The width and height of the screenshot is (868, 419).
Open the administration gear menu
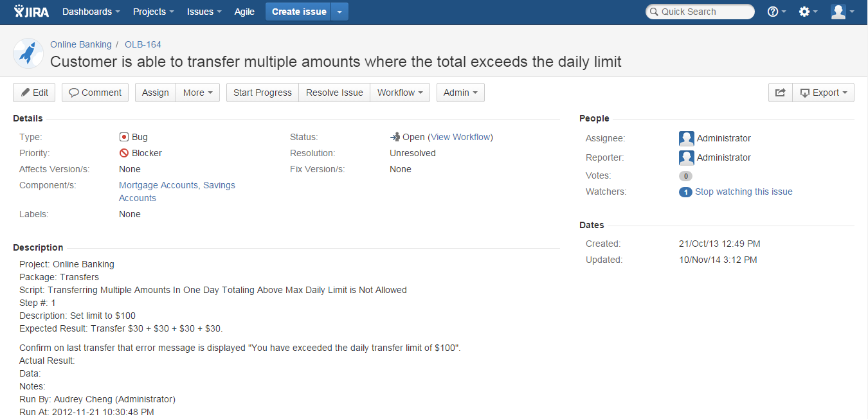pyautogui.click(x=808, y=12)
